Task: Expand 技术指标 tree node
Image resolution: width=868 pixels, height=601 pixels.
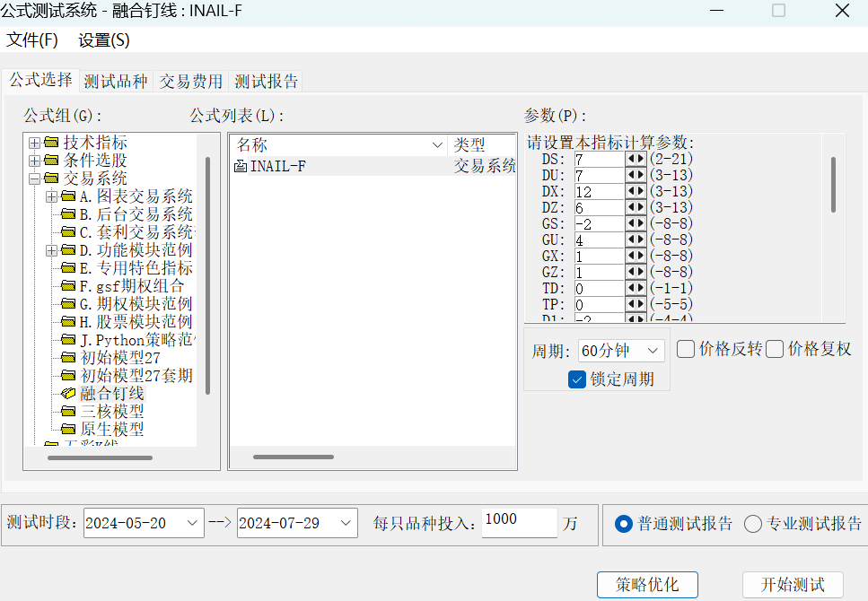Action: click(34, 143)
